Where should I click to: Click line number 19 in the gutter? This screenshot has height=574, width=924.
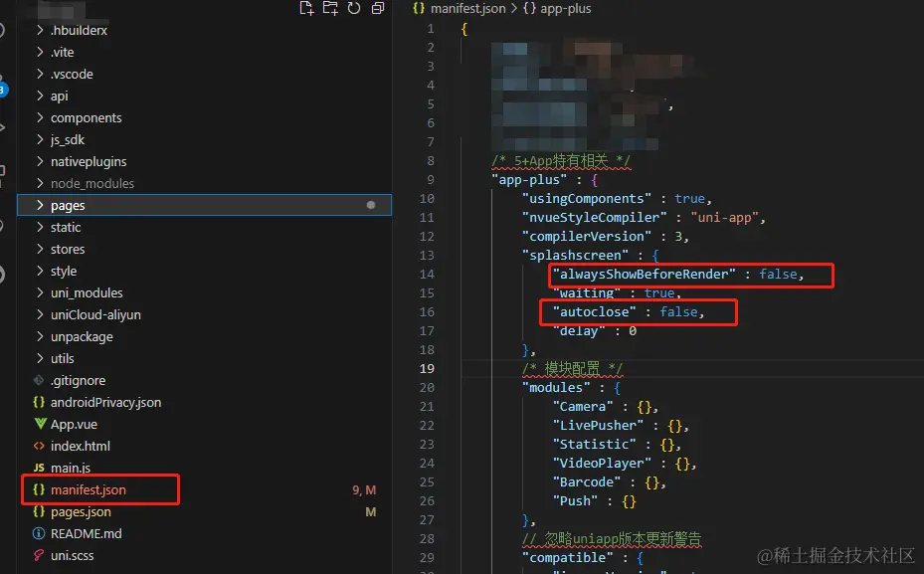[x=427, y=368]
